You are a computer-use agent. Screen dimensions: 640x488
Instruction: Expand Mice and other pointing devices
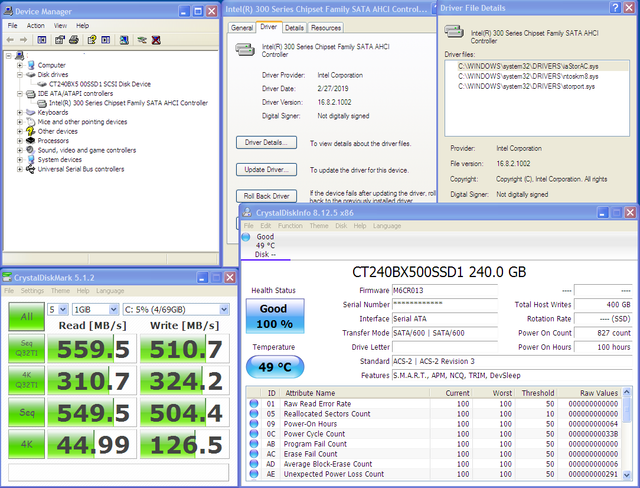point(20,122)
